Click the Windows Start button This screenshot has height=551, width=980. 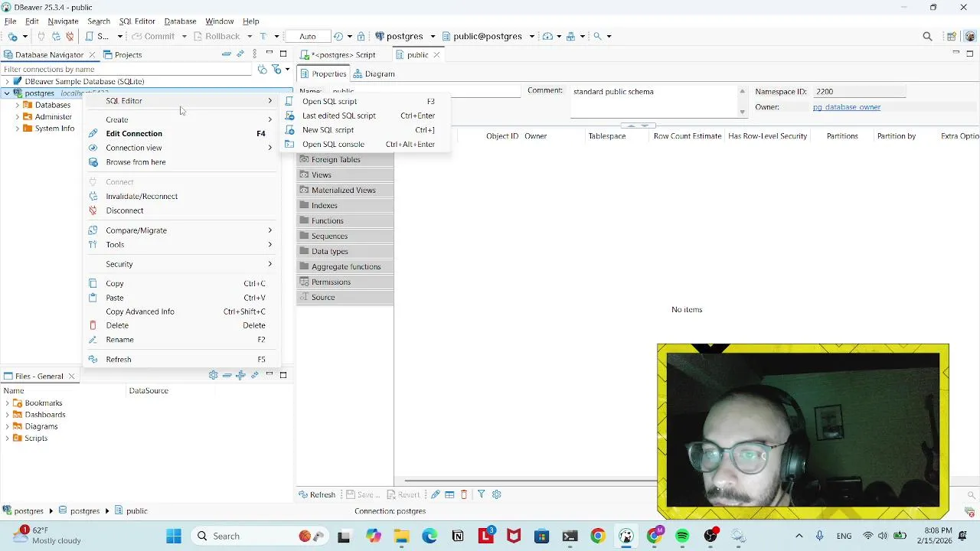coord(174,536)
